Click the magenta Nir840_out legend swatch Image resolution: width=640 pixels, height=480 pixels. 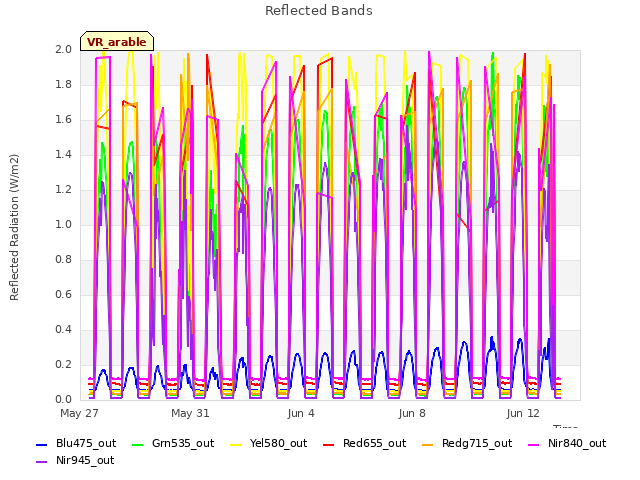533,444
